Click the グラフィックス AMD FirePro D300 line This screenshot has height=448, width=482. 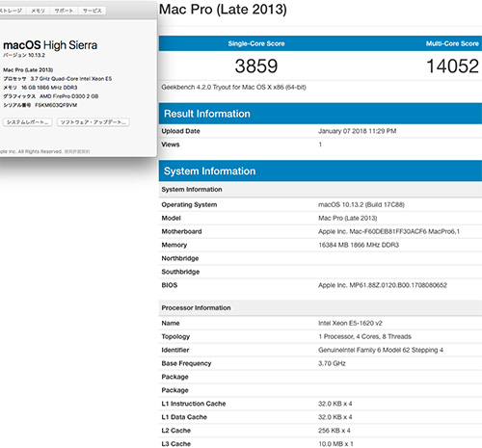coord(51,96)
